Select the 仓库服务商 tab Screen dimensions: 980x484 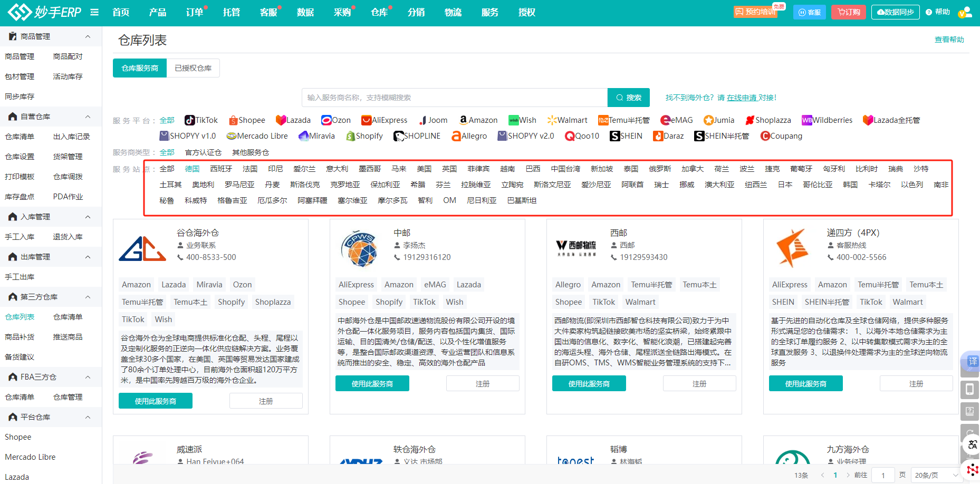pyautogui.click(x=140, y=68)
